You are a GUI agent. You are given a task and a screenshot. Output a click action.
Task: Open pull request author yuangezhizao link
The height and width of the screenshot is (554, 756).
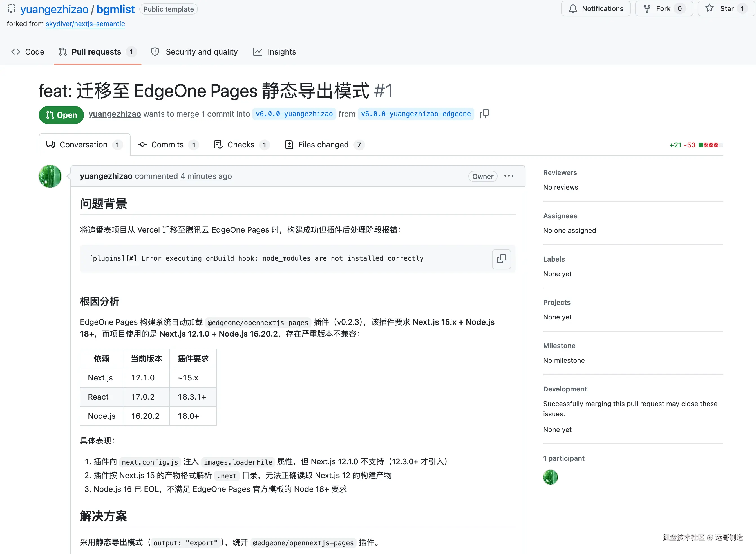tap(115, 114)
